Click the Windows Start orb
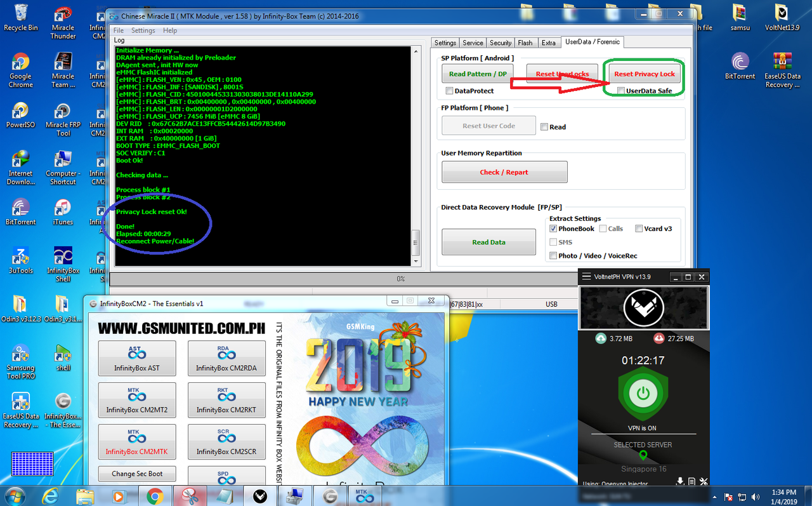 [x=15, y=495]
